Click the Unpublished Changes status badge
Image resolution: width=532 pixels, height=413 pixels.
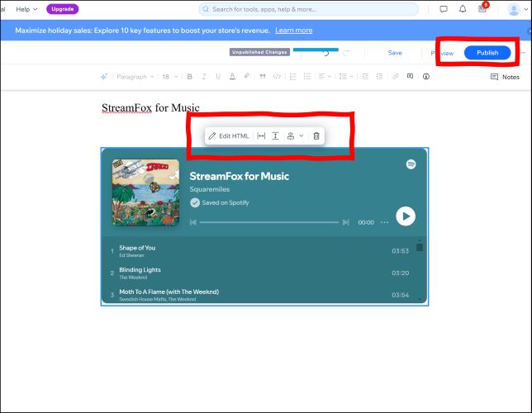pyautogui.click(x=259, y=52)
